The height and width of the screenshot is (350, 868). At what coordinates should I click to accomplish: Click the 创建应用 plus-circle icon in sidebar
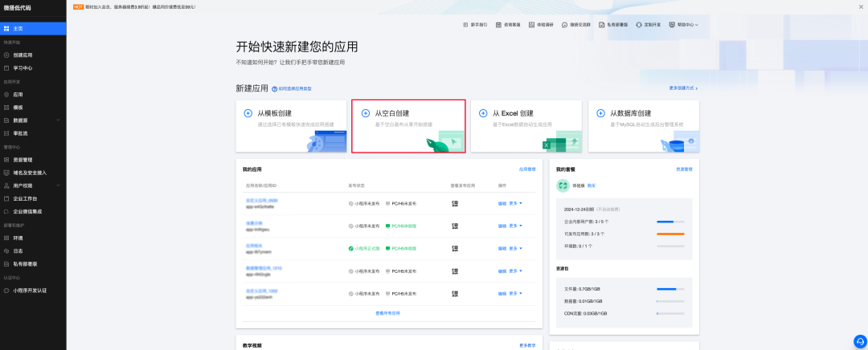tap(6, 55)
